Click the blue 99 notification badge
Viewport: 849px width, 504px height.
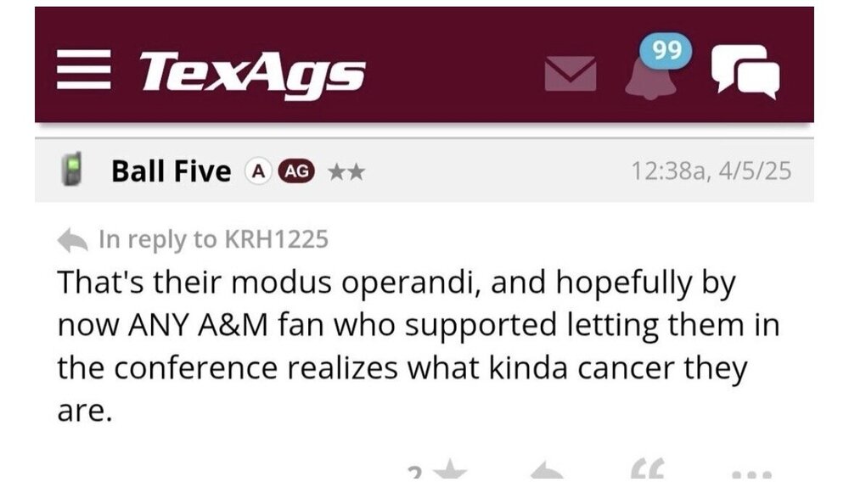coord(667,51)
